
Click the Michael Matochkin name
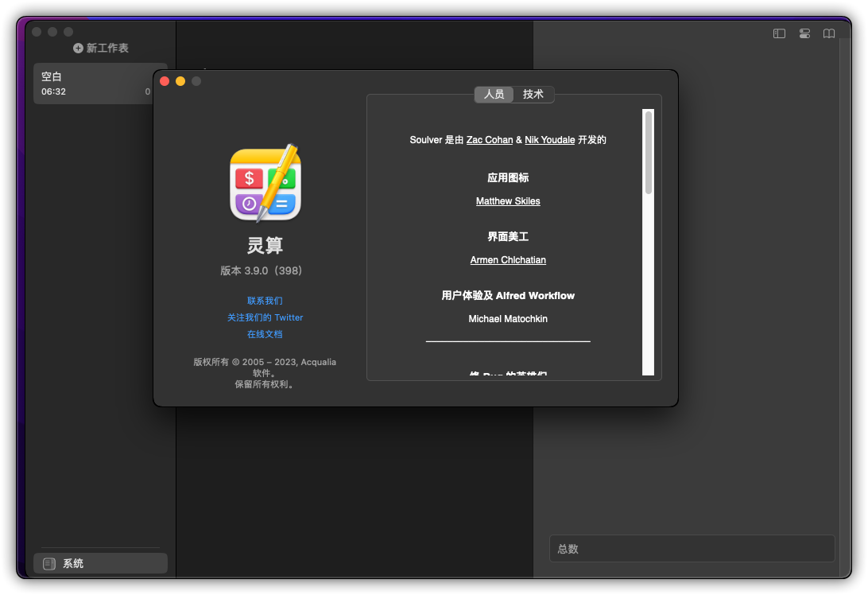click(x=508, y=318)
